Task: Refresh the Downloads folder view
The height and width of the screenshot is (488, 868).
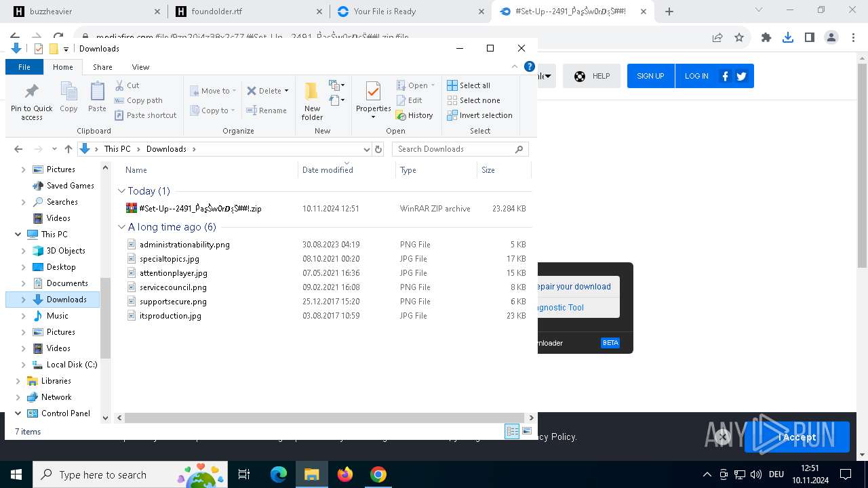Action: [378, 149]
